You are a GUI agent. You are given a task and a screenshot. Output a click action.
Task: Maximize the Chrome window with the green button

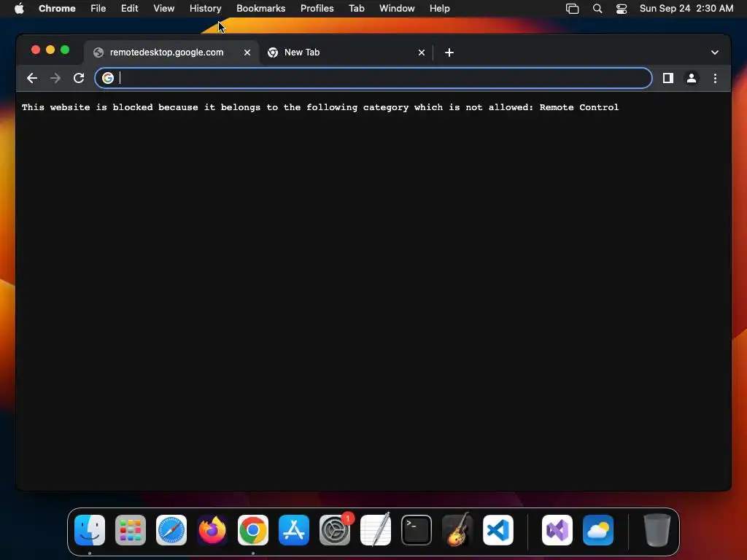[65, 50]
